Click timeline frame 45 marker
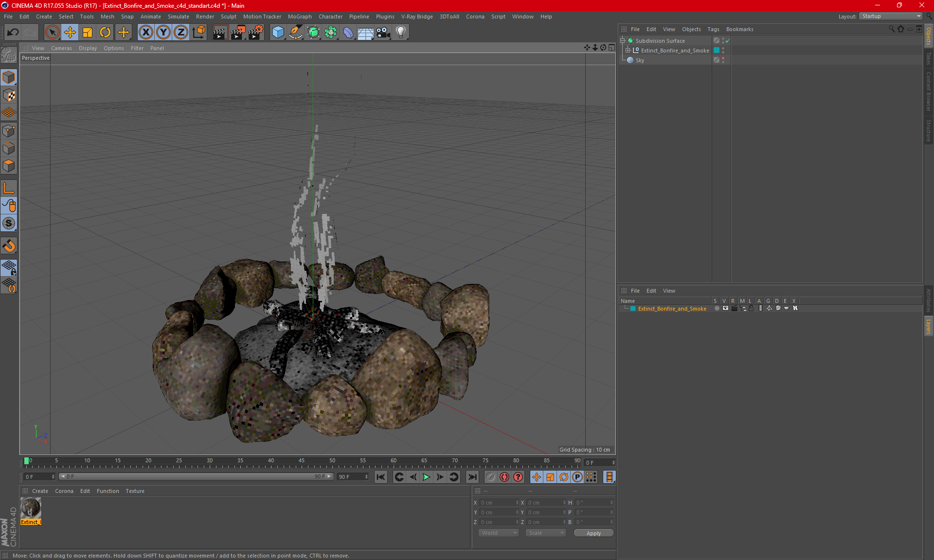Screen dimensions: 934x560 302,461
